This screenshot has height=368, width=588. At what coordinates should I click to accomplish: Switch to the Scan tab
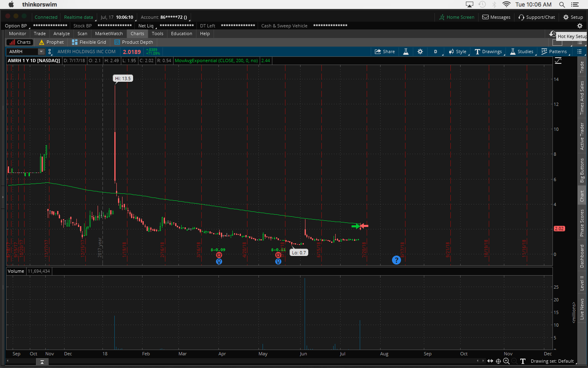pyautogui.click(x=82, y=34)
